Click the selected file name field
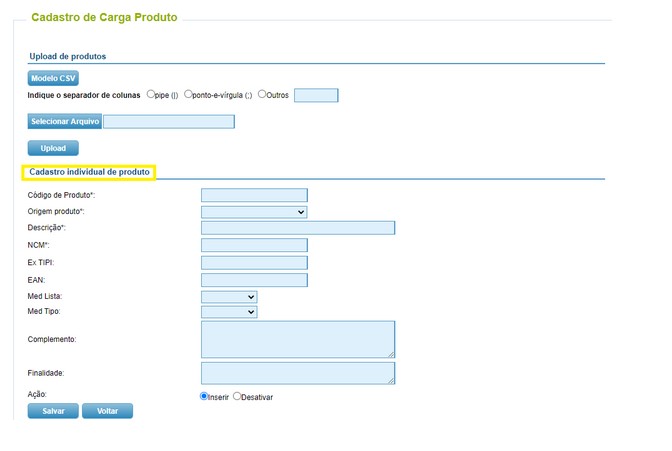 169,122
